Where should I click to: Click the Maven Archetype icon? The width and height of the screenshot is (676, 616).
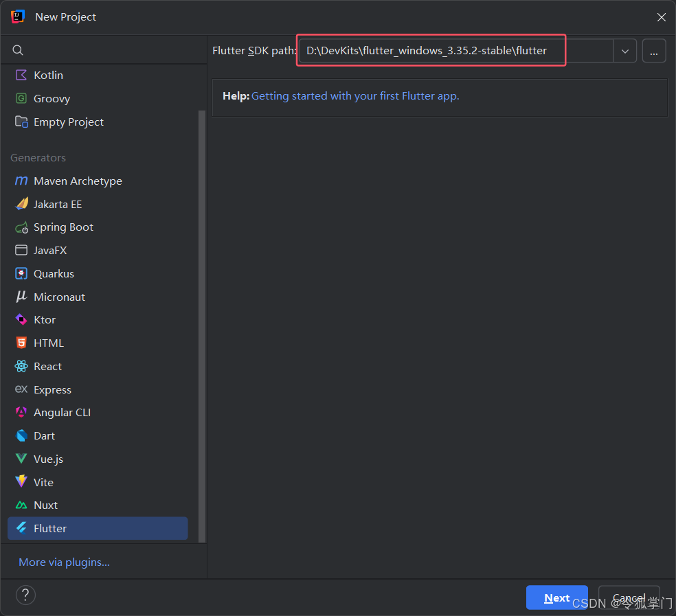click(21, 181)
